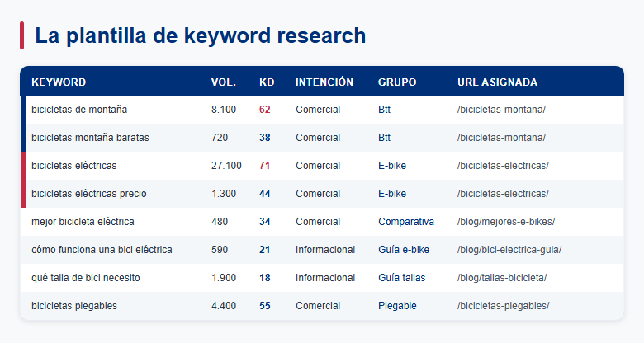This screenshot has height=343, width=644.
Task: Click the KEYWORD column header
Action: [x=59, y=82]
